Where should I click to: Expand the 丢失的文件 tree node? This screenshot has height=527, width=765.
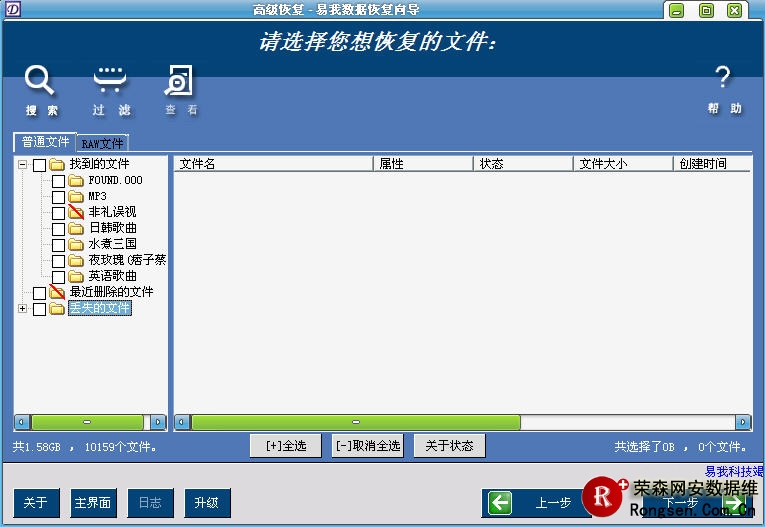coord(22,308)
